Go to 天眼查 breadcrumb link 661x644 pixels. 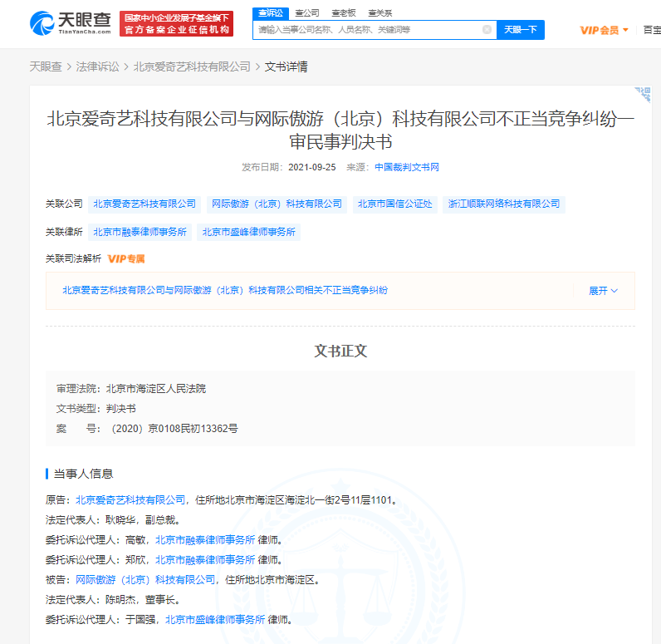click(x=46, y=66)
